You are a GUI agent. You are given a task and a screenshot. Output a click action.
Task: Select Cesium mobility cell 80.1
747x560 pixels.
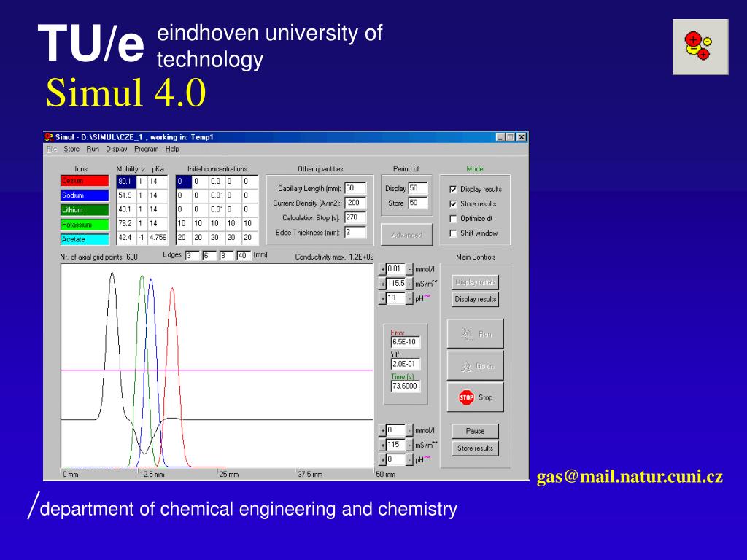pyautogui.click(x=126, y=182)
